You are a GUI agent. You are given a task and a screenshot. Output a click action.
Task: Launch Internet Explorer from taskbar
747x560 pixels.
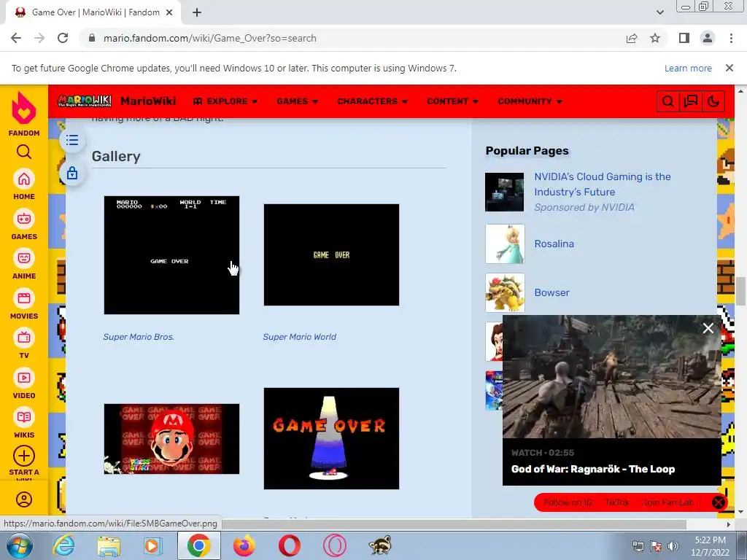pyautogui.click(x=64, y=545)
